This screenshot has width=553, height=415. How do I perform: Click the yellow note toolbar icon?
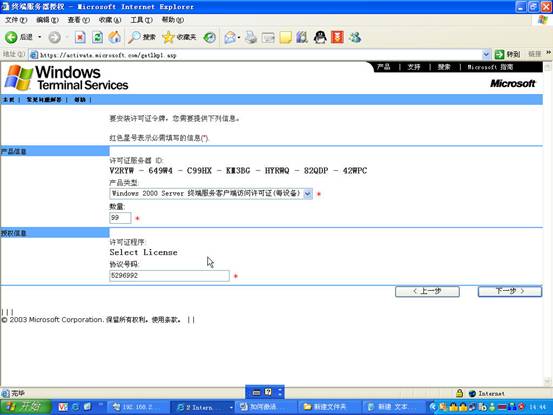(285, 37)
